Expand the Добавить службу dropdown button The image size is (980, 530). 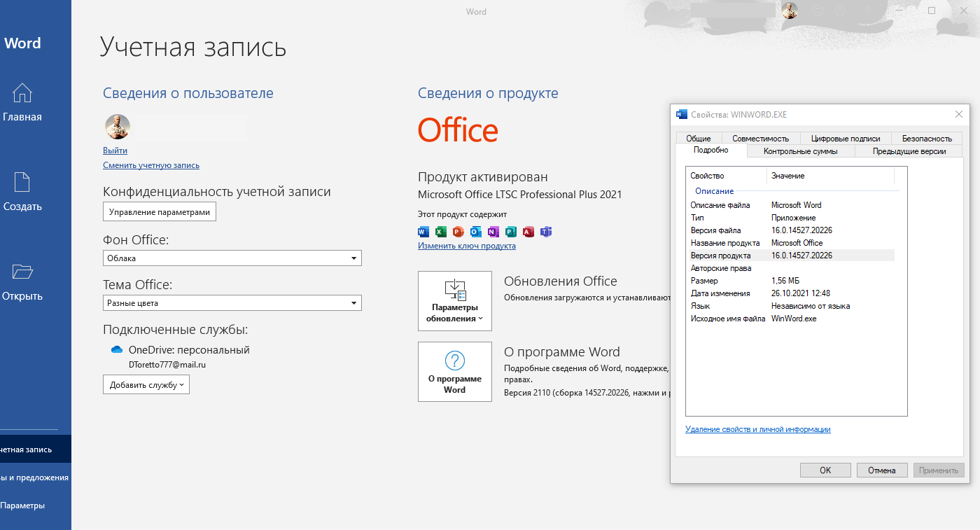click(146, 384)
